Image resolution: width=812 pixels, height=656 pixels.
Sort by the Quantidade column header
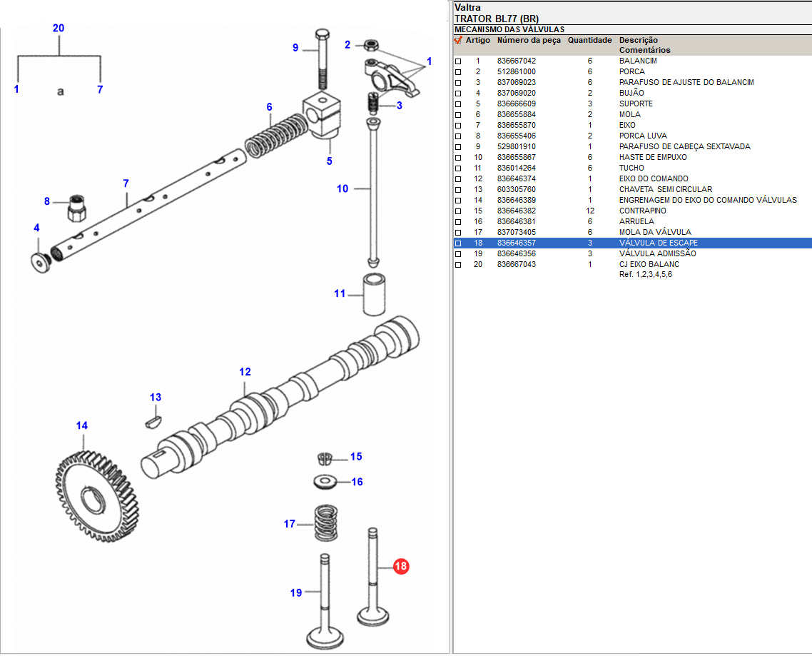(x=589, y=41)
